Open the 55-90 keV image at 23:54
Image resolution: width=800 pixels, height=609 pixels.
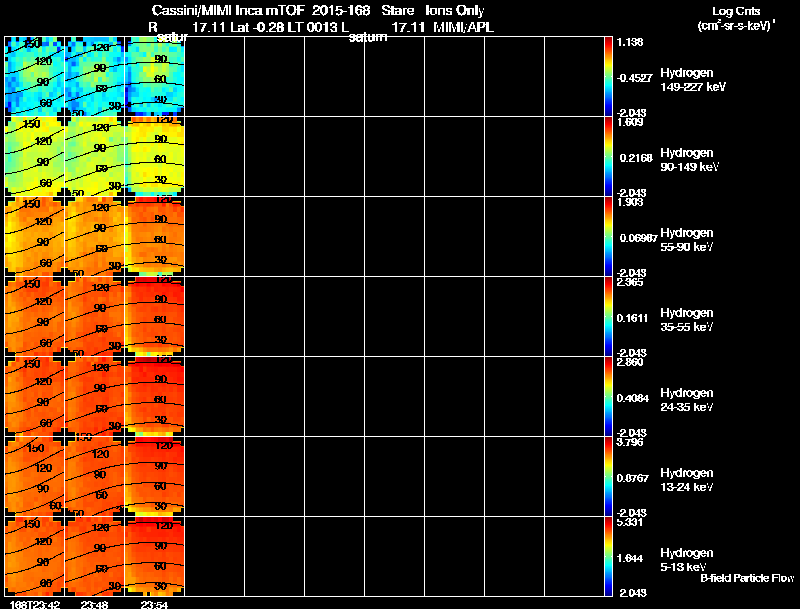(x=154, y=236)
